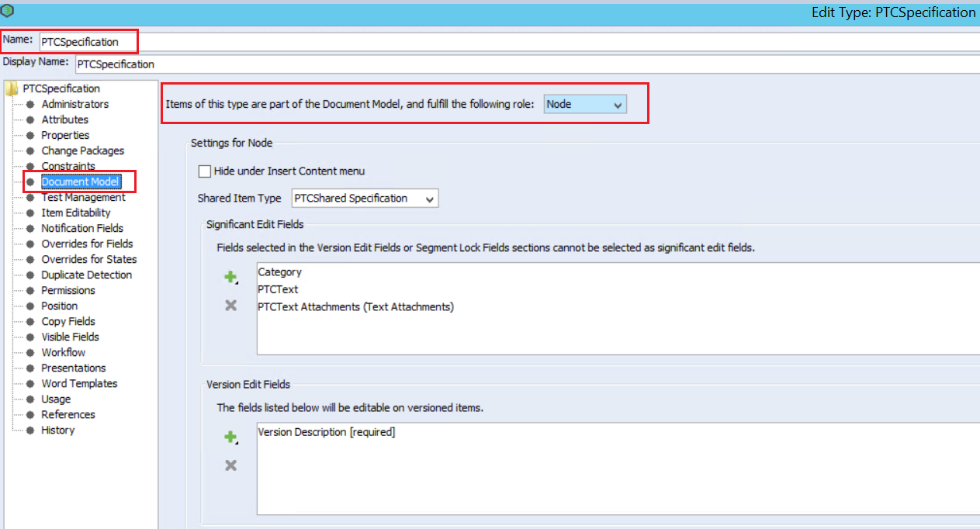Click the application hexagon icon in title bar
980x529 pixels.
point(8,12)
